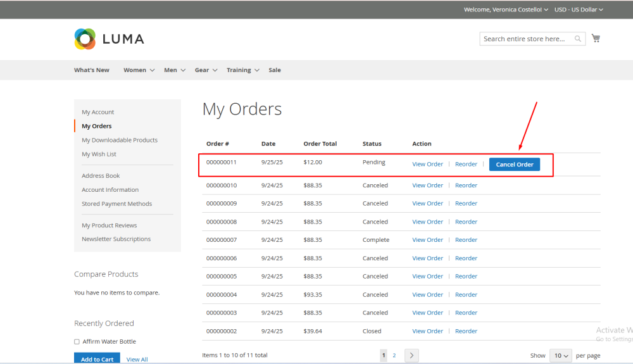This screenshot has height=364, width=633.
Task: Expand the Women menu chevron
Action: click(152, 70)
